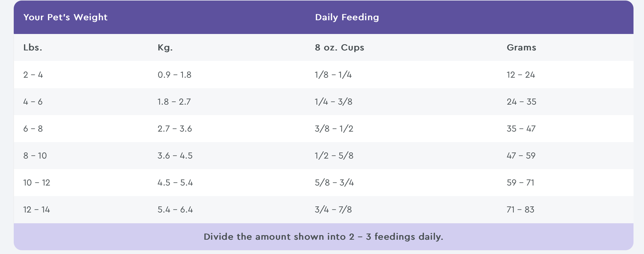Select the "Kg." column heading

[165, 47]
